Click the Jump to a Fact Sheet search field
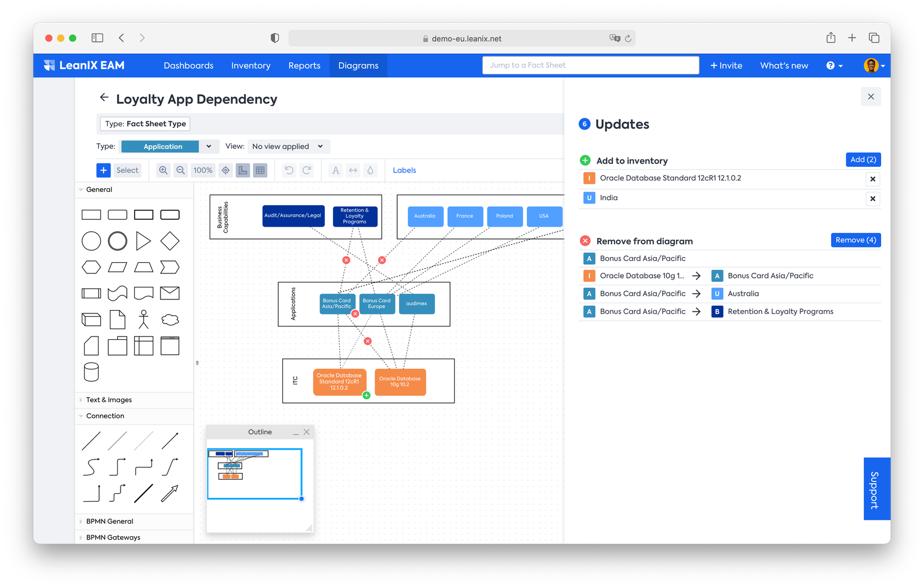 (x=590, y=65)
